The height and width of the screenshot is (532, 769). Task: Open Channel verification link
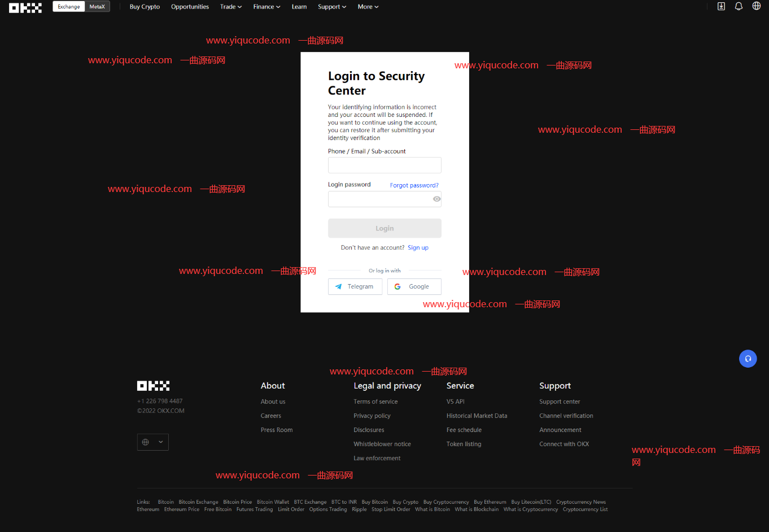(566, 416)
